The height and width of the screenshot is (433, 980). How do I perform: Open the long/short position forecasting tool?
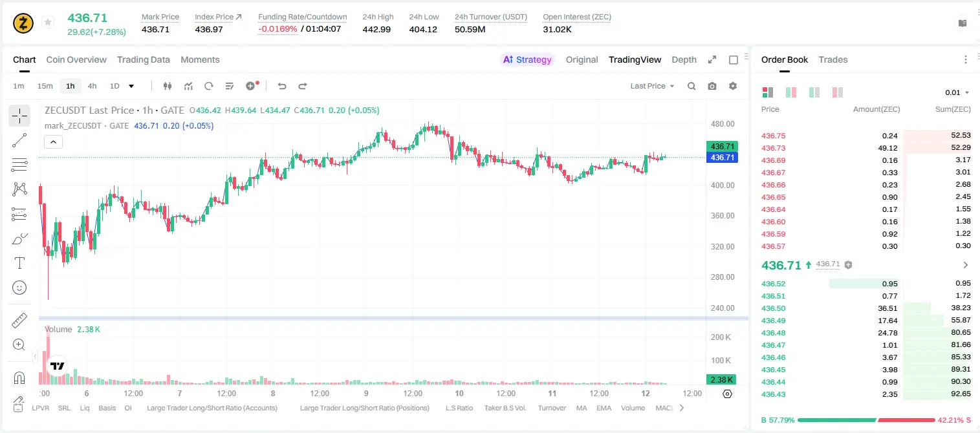click(19, 214)
